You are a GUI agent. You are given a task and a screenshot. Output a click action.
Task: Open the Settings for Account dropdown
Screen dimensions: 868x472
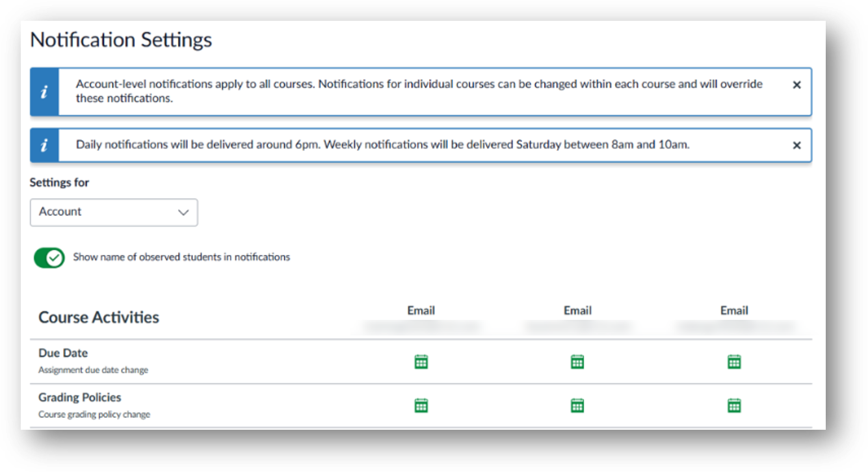pos(114,213)
